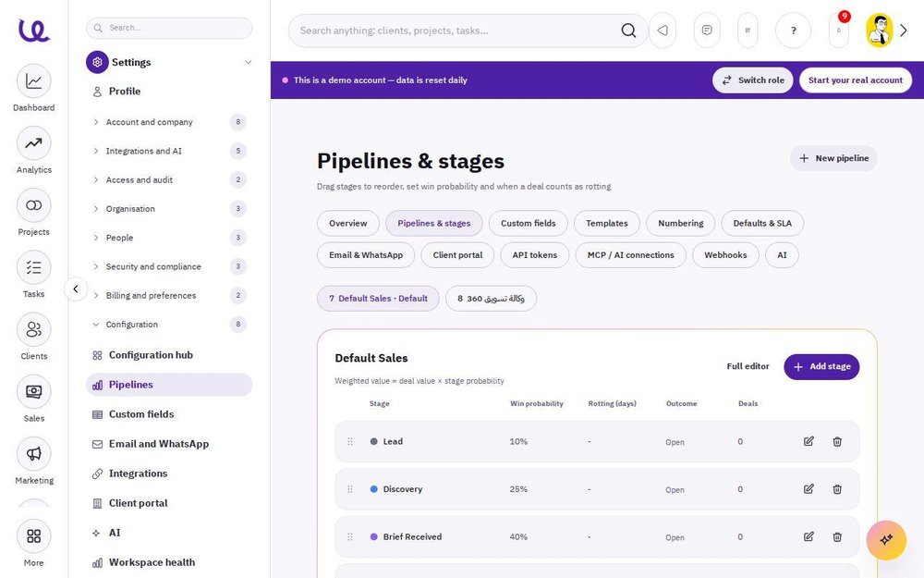Delete the Discovery stage
This screenshot has height=578, width=924.
837,489
